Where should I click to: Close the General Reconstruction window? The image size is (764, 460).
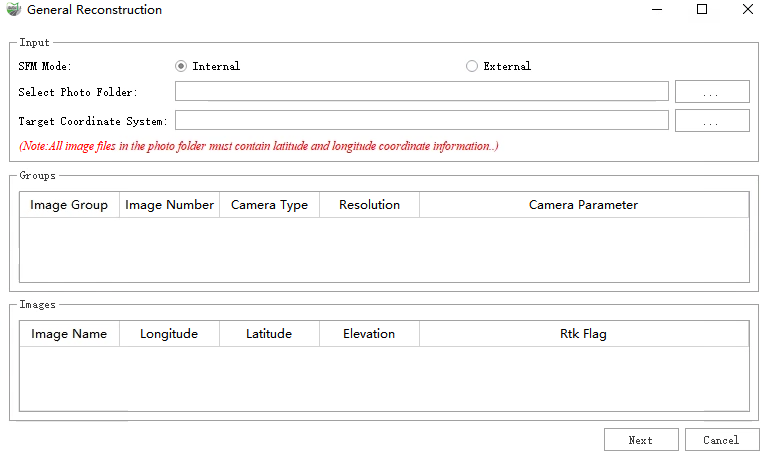747,9
